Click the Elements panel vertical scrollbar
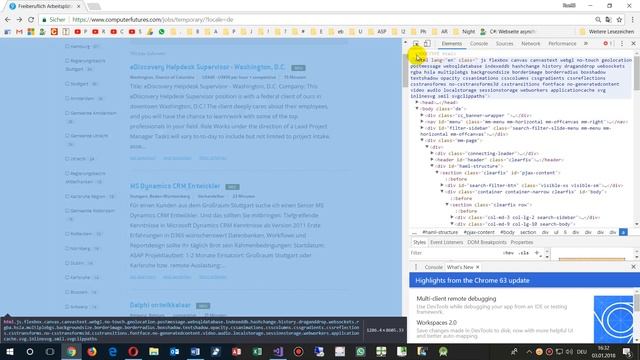 [636, 73]
